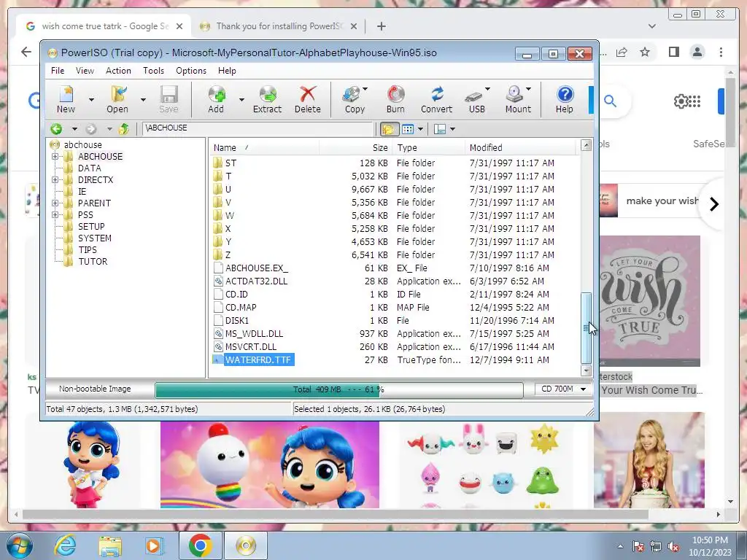Click the file list scrollbar thumb

(587, 327)
